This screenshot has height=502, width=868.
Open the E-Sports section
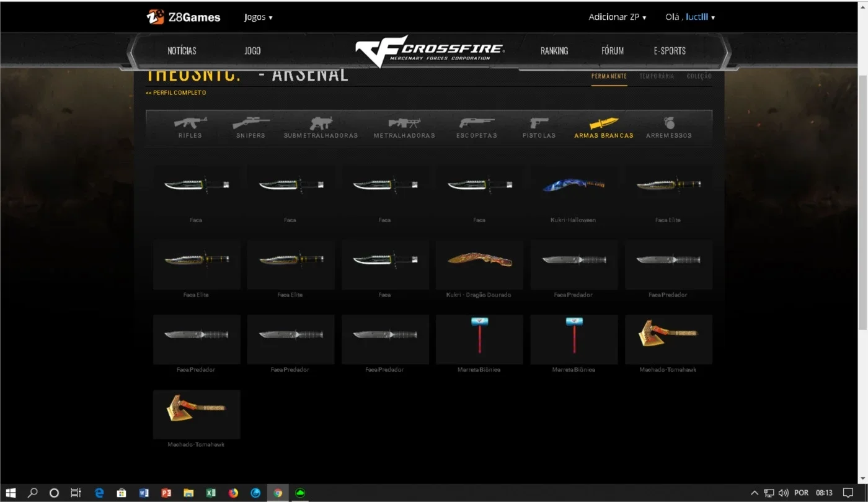[670, 51]
